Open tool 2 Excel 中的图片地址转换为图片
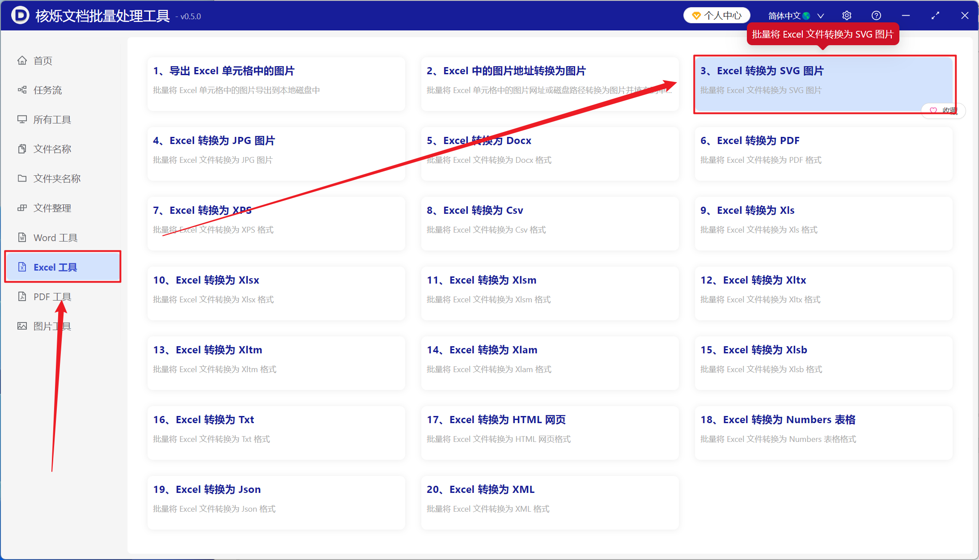This screenshot has width=979, height=560. click(550, 84)
